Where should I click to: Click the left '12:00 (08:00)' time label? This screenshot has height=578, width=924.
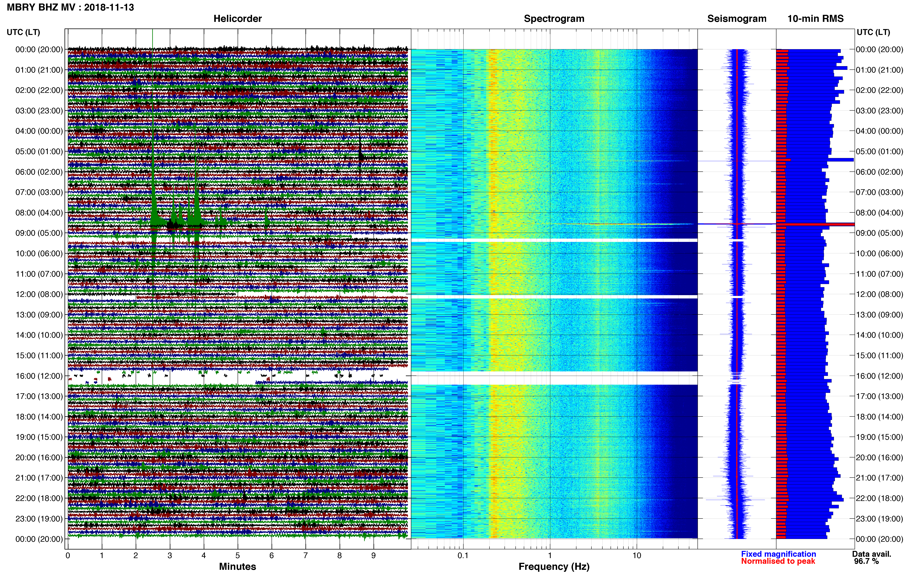point(39,294)
